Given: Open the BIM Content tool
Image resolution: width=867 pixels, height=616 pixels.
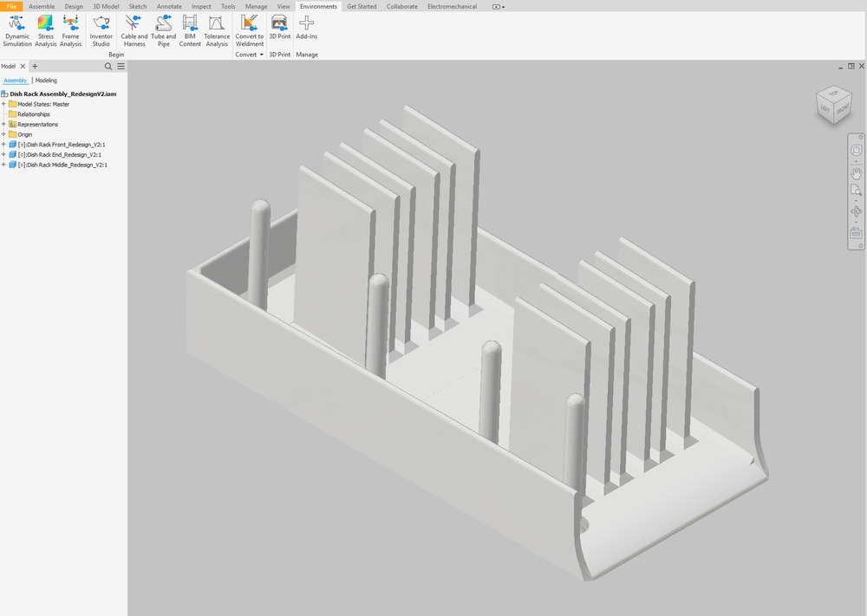Looking at the screenshot, I should [190, 31].
